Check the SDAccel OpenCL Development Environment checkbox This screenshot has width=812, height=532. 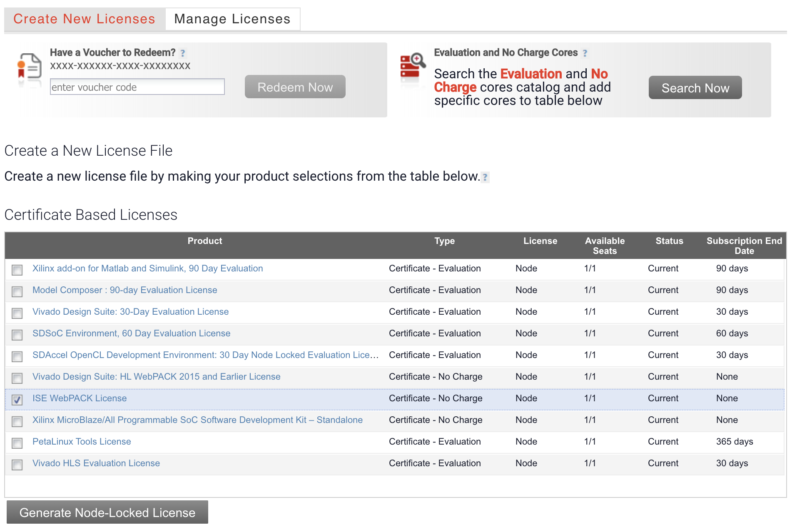pos(17,356)
